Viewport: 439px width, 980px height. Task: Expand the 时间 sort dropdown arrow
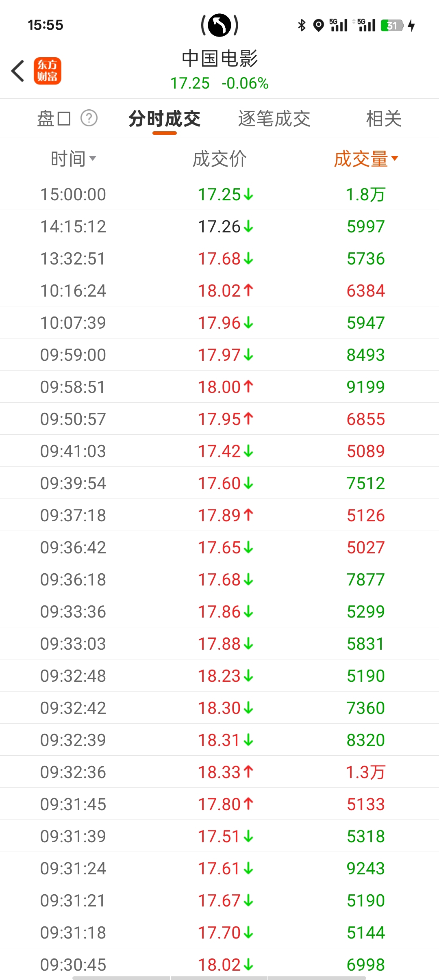point(93,158)
